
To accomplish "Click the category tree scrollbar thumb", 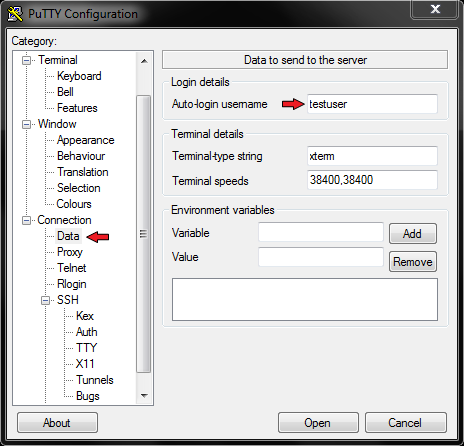I will click(144, 234).
